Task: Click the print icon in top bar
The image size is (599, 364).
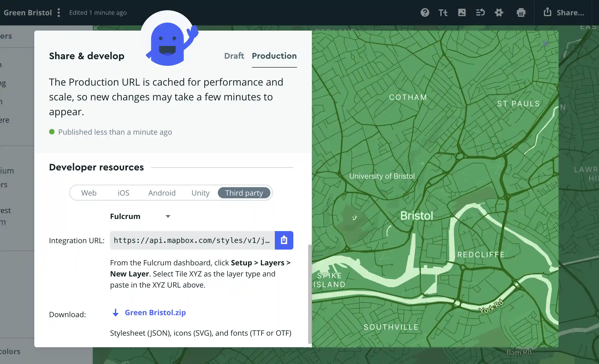Action: [521, 12]
